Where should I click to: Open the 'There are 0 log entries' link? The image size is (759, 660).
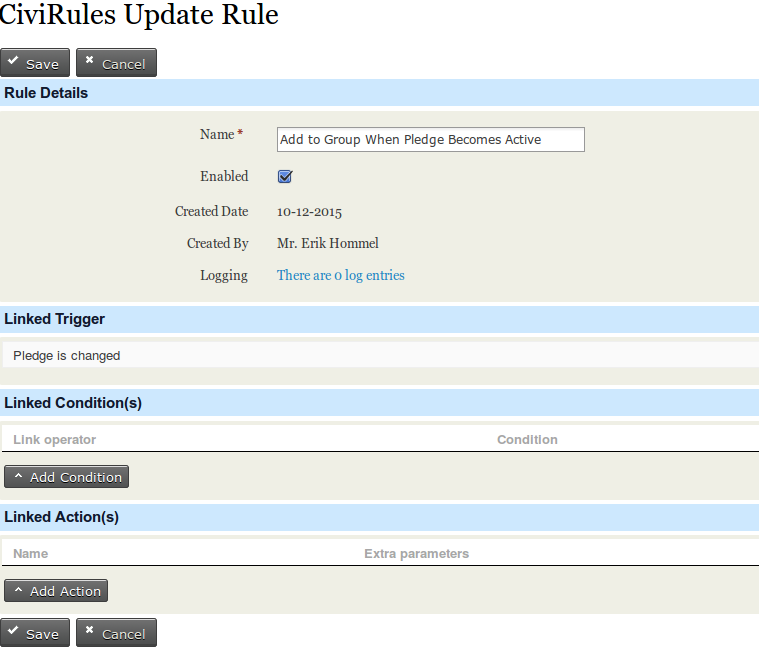click(340, 275)
